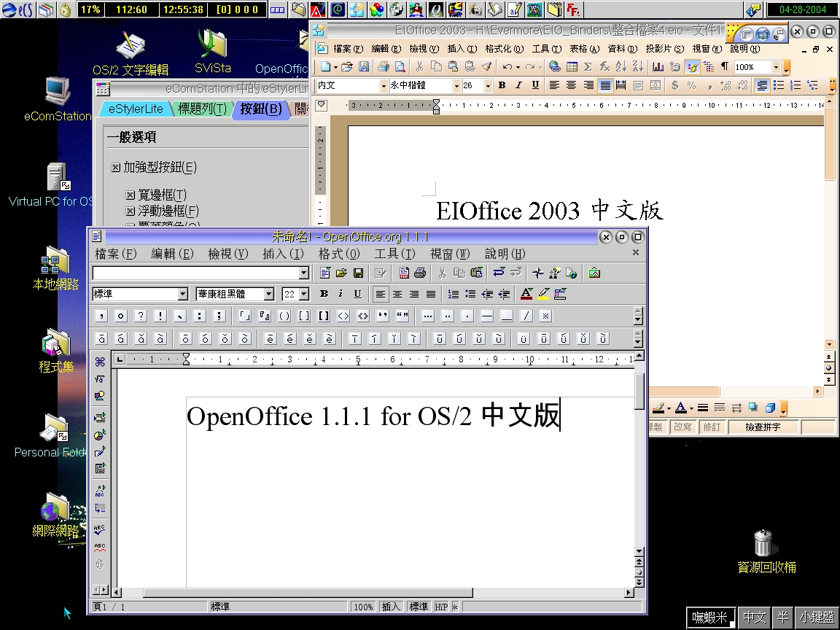Click the lock icon in eComCenter bar
840x630 pixels.
tap(65, 9)
